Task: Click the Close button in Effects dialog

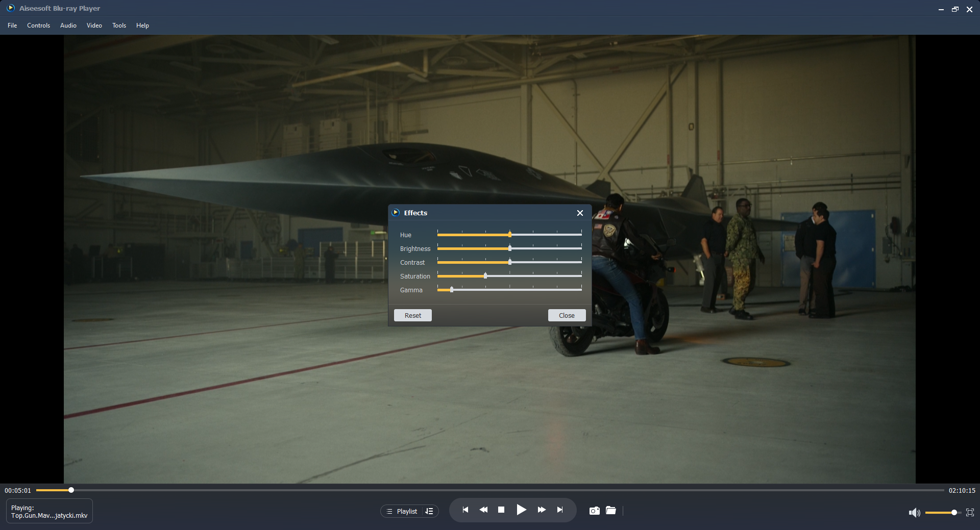Action: pos(567,315)
